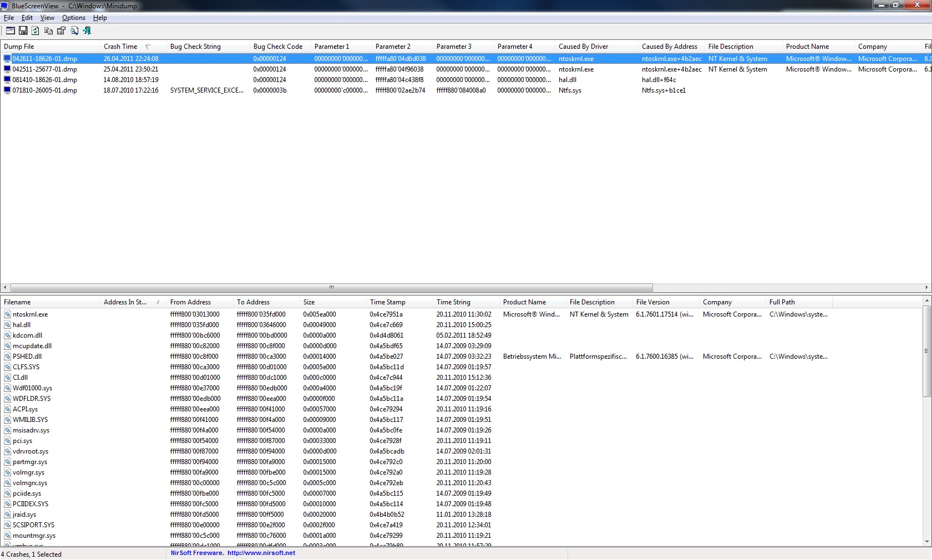
Task: Click file version 6.1.7601.17514 cell
Action: (x=665, y=314)
